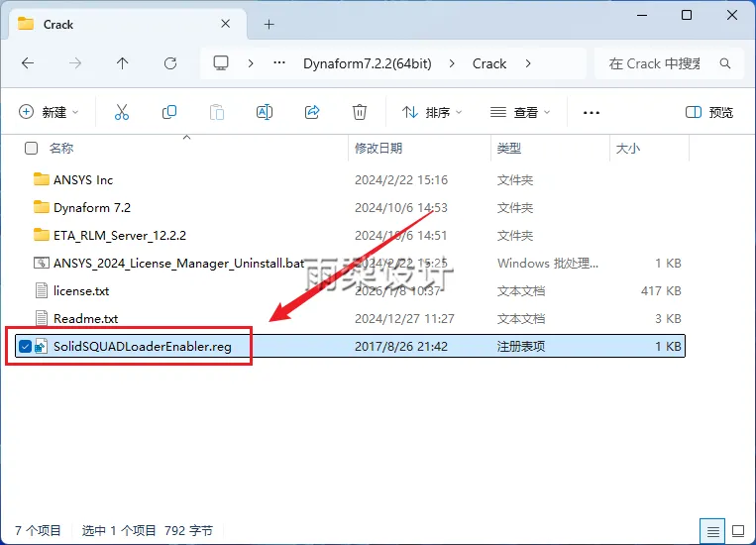Click the 417 KB size of license.txt
Image resolution: width=756 pixels, height=545 pixels.
tap(661, 290)
